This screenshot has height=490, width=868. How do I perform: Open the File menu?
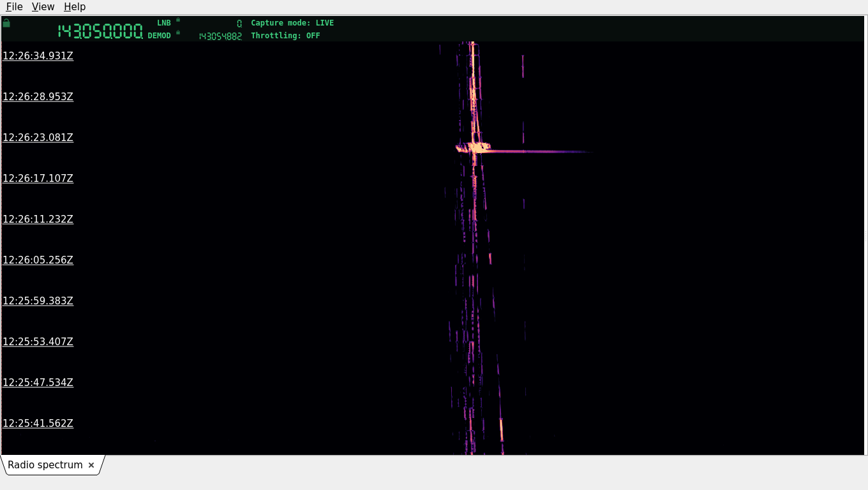(x=14, y=6)
